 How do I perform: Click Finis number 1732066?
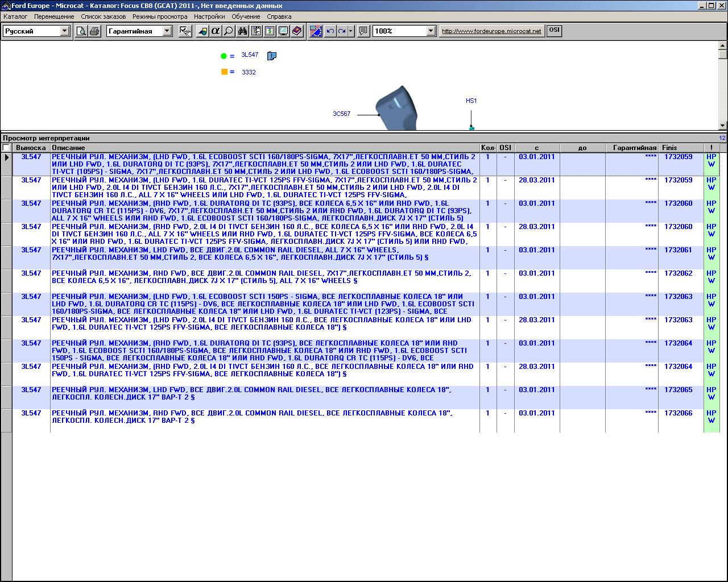pyautogui.click(x=678, y=413)
